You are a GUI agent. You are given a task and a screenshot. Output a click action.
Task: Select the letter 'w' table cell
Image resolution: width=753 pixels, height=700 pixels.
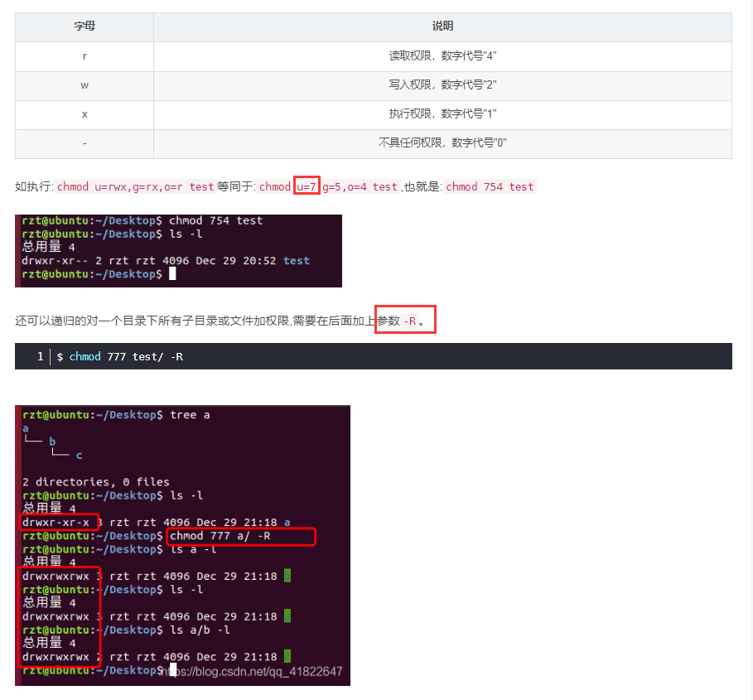point(84,86)
